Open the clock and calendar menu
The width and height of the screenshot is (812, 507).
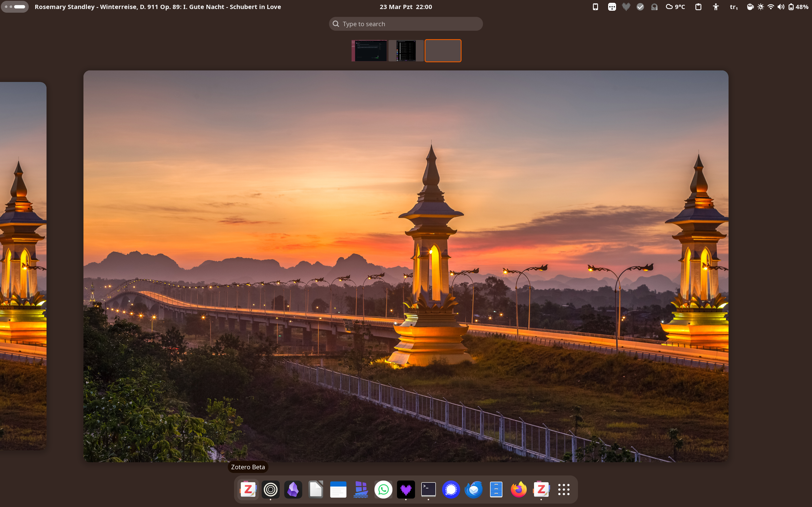point(406,7)
